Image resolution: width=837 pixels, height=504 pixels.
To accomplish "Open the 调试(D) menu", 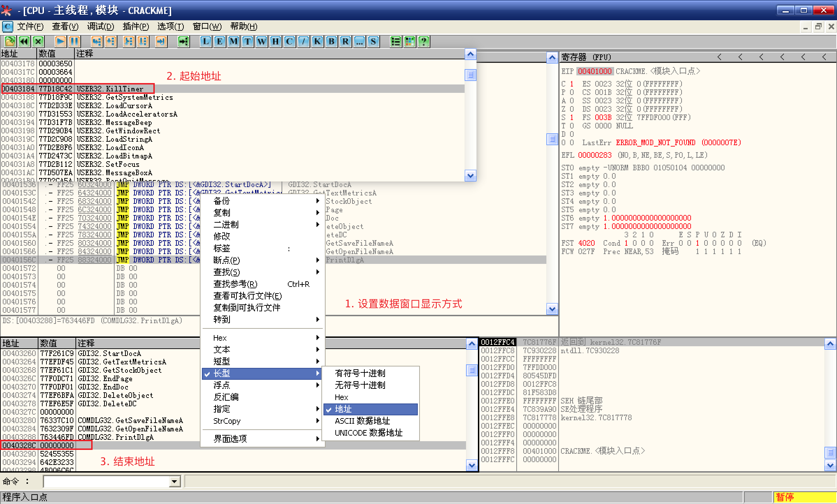I will [100, 27].
